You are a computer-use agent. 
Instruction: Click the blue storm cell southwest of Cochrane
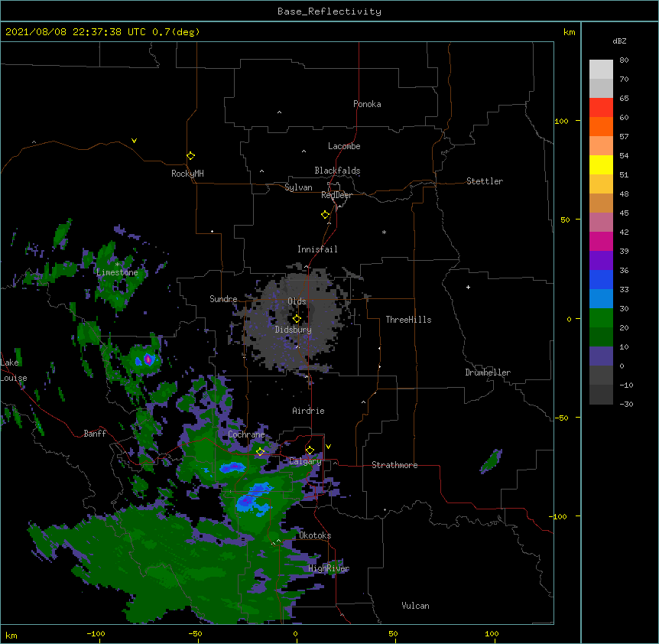(232, 467)
